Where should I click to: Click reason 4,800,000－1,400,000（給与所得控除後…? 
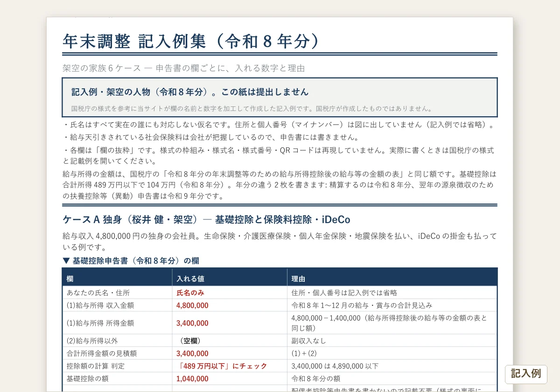click(x=389, y=323)
